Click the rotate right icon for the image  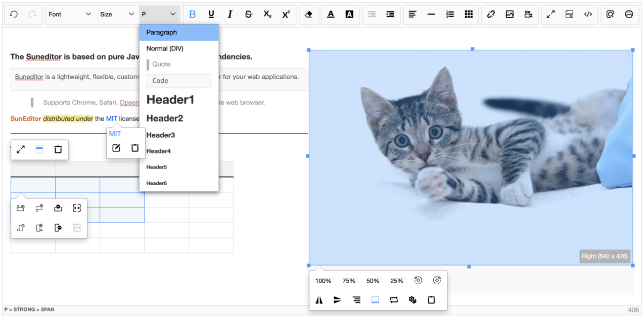[437, 280]
